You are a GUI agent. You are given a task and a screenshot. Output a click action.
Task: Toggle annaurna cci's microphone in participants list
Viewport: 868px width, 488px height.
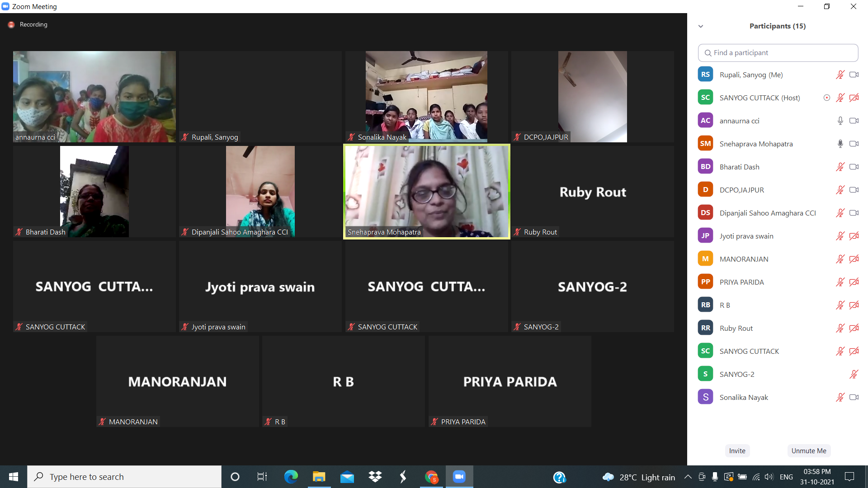click(x=840, y=121)
